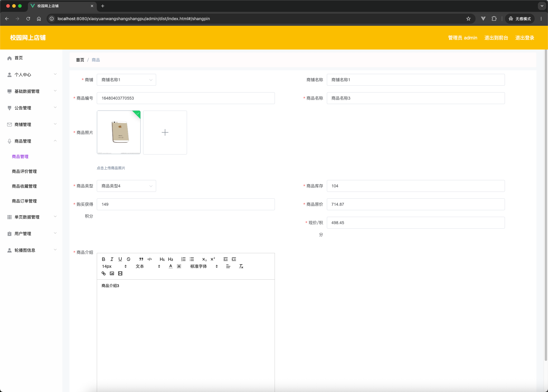Image resolution: width=548 pixels, height=392 pixels.
Task: Focus the 商品名称 input field
Action: [x=416, y=98]
